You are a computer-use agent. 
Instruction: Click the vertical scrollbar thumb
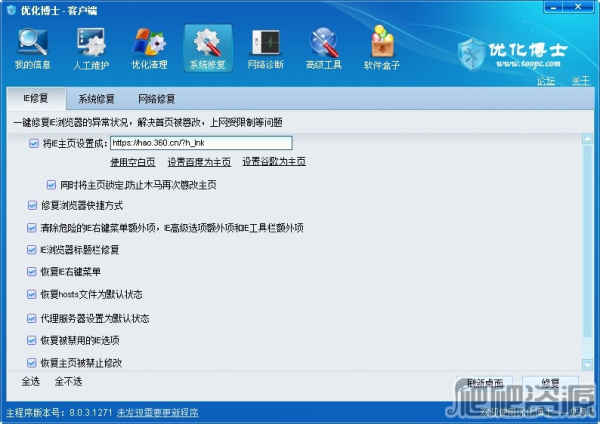point(587,241)
